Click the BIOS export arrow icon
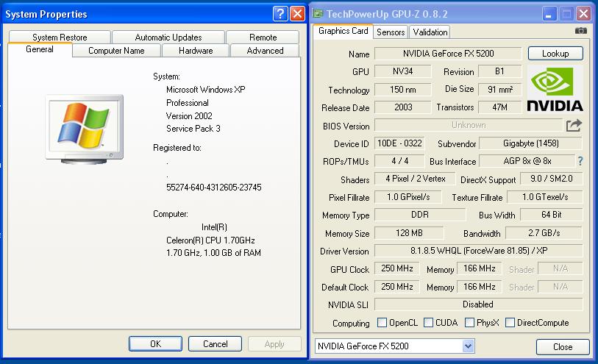The image size is (598, 364). (x=574, y=126)
